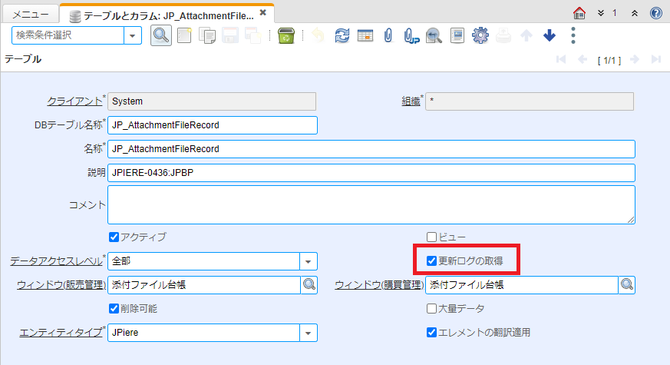670x365 pixels.
Task: Toggle the エレメントの翻訳適用 checkbox
Action: [x=432, y=333]
